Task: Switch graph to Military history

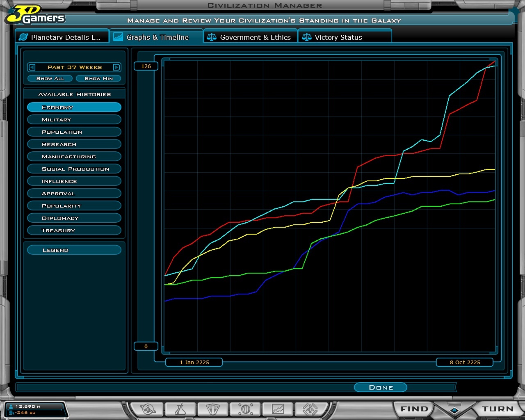Action: (74, 120)
